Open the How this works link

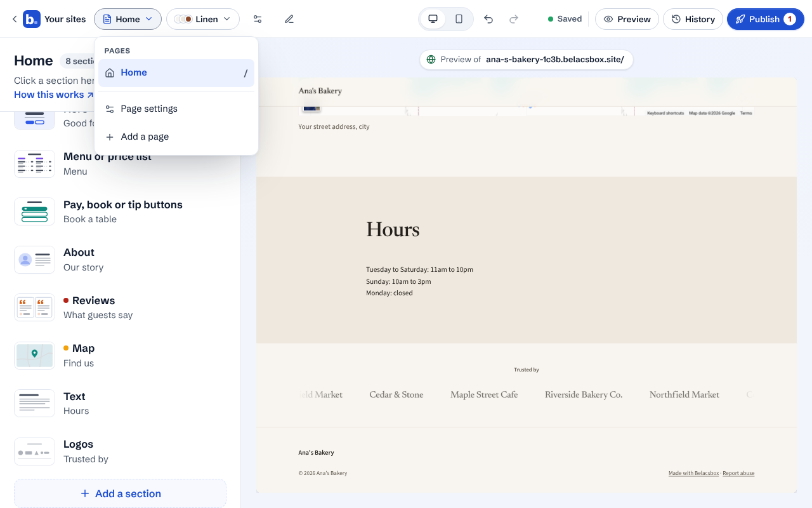pyautogui.click(x=54, y=95)
